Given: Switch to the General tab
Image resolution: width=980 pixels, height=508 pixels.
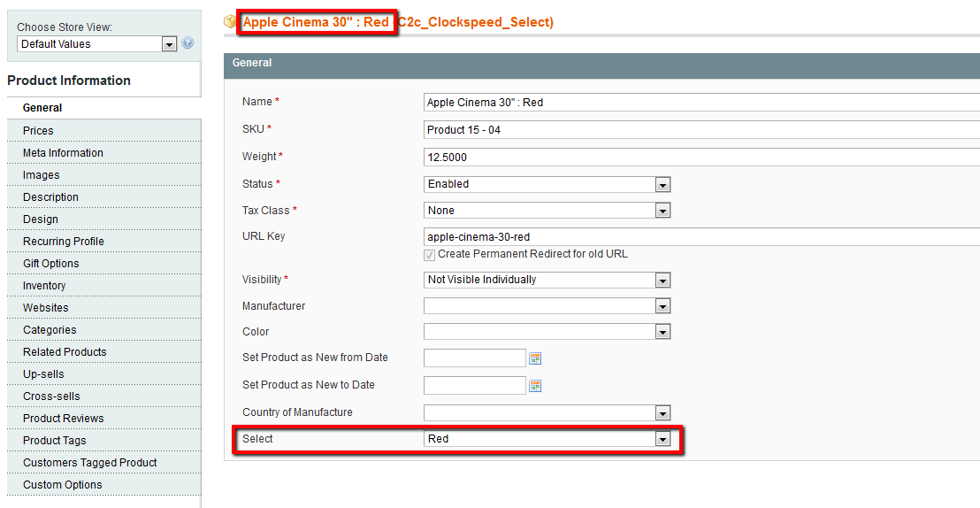Looking at the screenshot, I should tap(104, 108).
